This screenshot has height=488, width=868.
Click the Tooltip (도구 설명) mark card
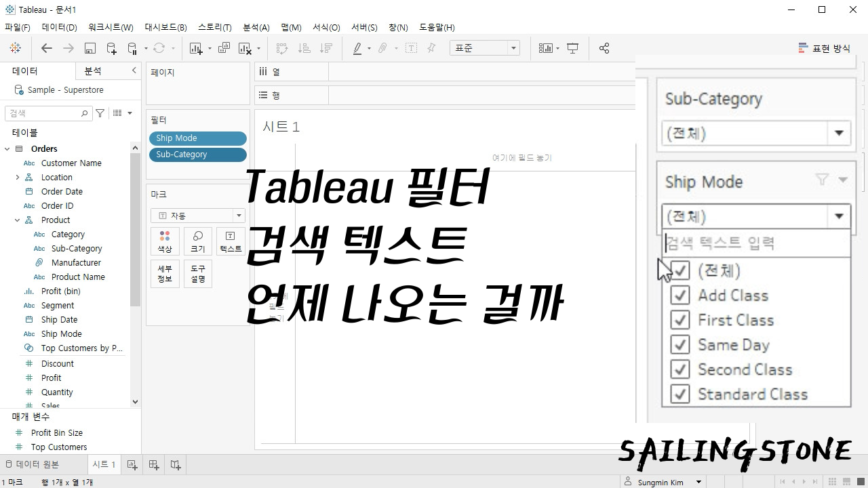click(198, 274)
